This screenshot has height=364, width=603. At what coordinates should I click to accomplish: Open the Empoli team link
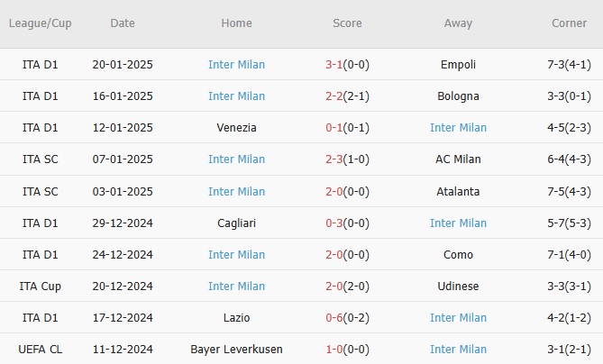point(458,65)
